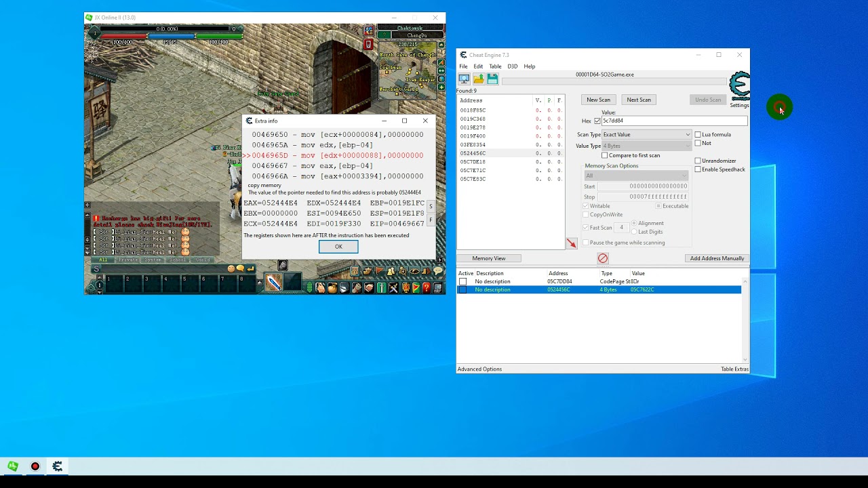
Task: Click the red phone icon in game
Action: click(368, 45)
